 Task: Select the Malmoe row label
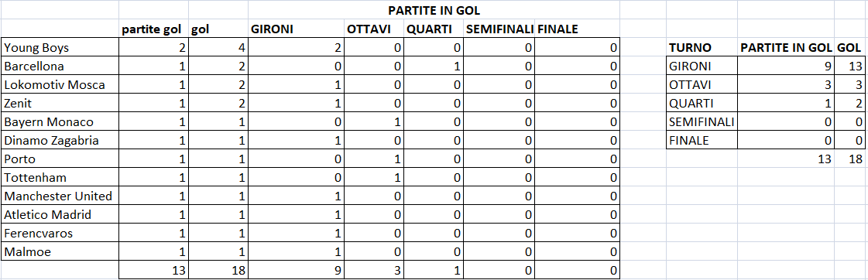click(60, 252)
